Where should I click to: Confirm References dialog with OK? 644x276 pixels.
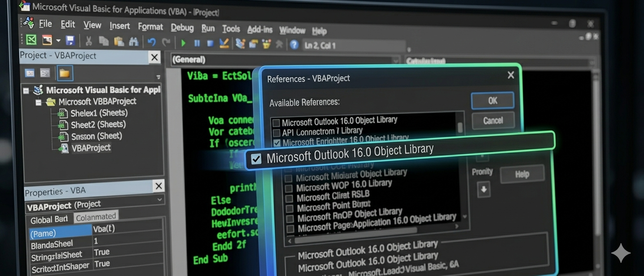[492, 101]
